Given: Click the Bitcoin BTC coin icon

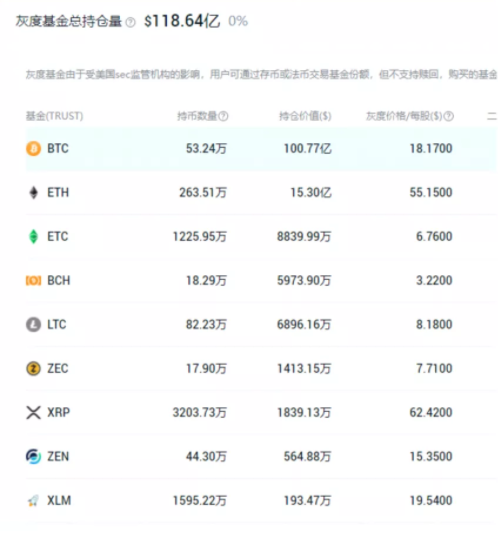Looking at the screenshot, I should pos(33,148).
